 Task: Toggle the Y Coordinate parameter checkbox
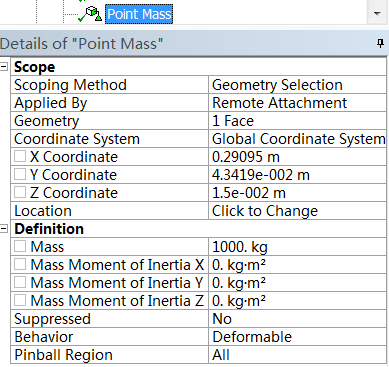[20, 174]
